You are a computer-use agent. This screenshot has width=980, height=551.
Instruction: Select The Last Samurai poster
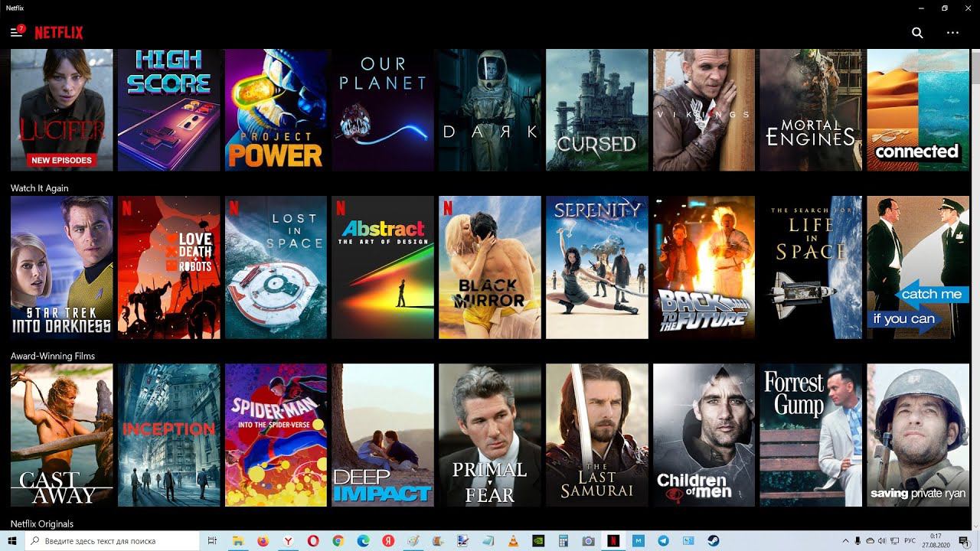[597, 435]
